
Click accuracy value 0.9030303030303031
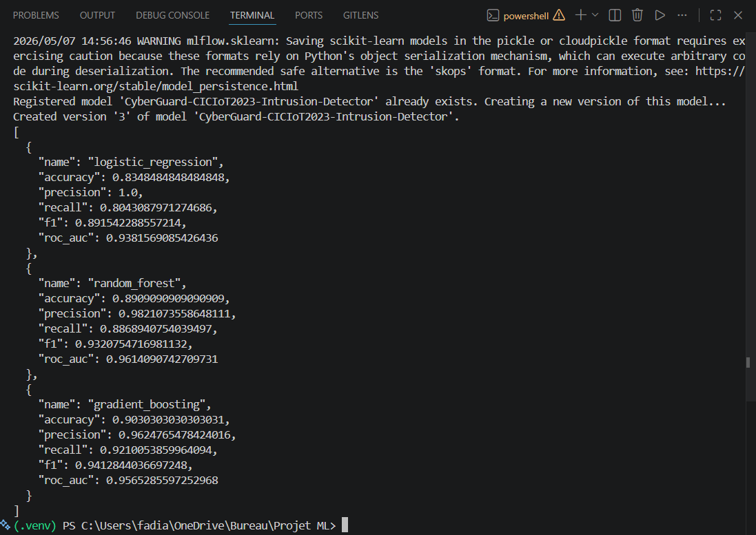tap(168, 420)
